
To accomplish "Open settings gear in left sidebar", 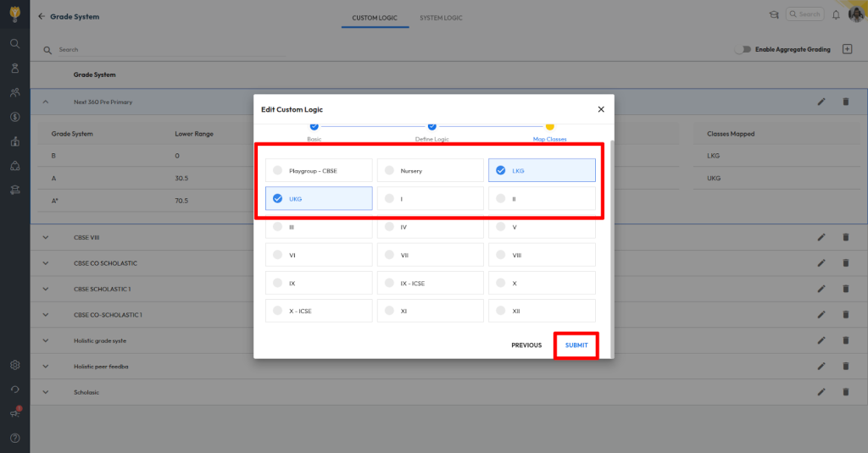I will coord(14,365).
